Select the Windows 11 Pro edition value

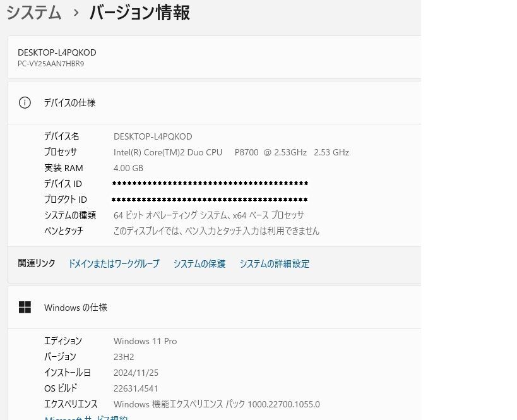point(145,341)
